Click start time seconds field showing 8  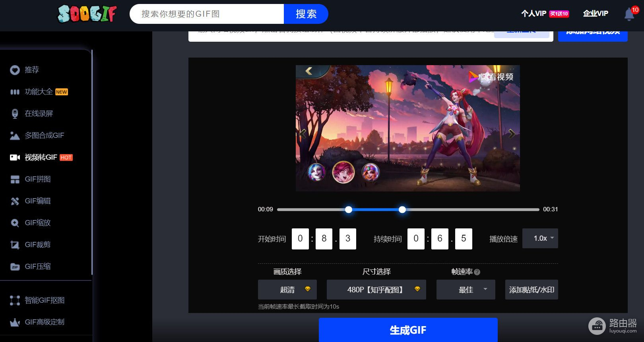coord(324,239)
